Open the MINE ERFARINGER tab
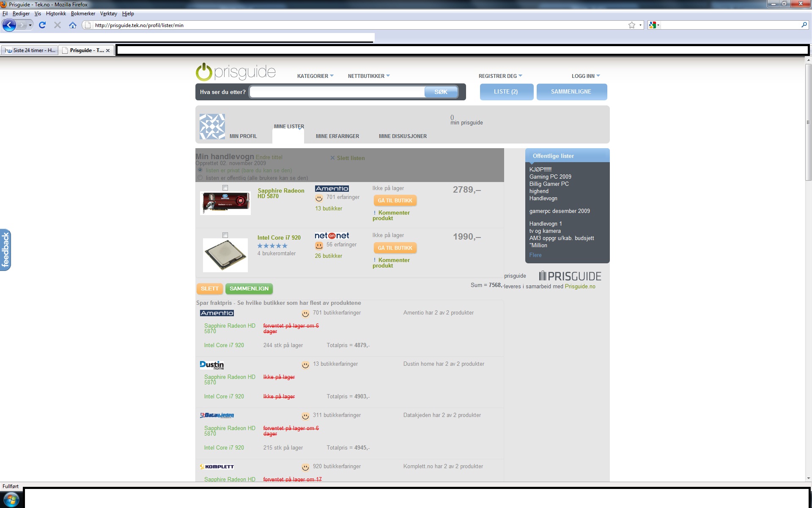Screen dimensions: 812x508 (337, 136)
